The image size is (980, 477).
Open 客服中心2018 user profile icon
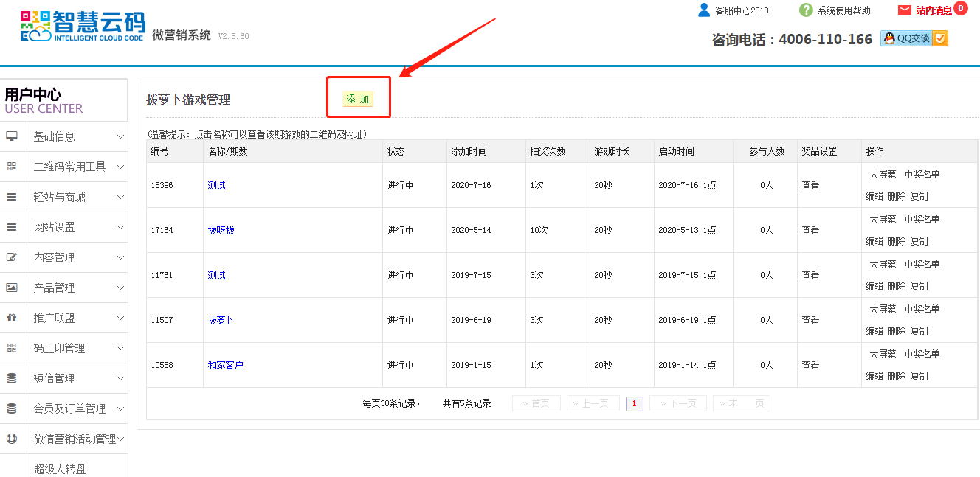[x=704, y=10]
